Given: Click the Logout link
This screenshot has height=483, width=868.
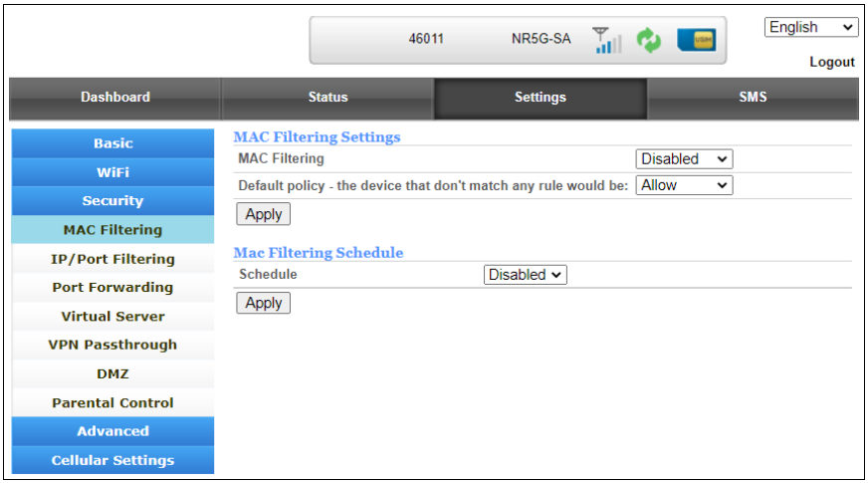Looking at the screenshot, I should tap(832, 62).
